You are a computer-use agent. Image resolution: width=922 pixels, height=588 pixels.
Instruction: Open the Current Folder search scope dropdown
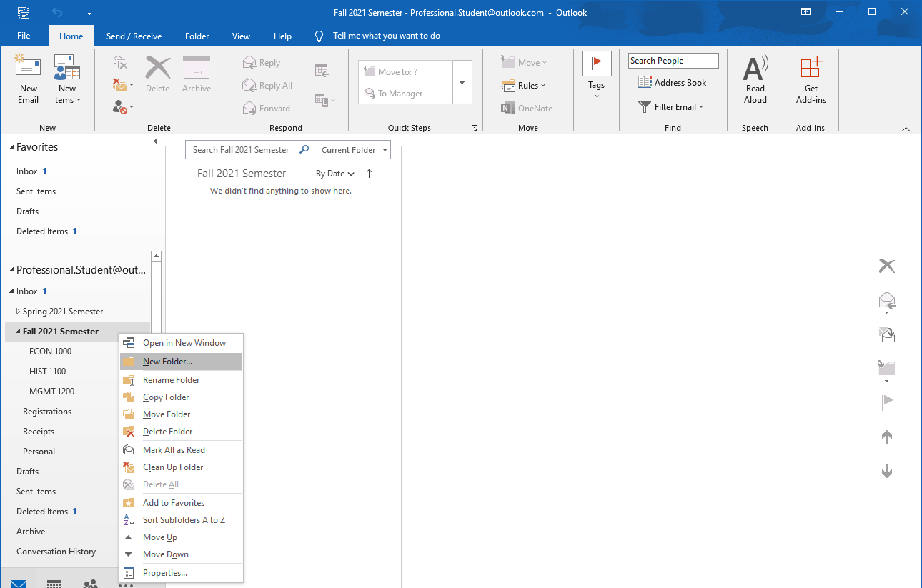coord(354,150)
